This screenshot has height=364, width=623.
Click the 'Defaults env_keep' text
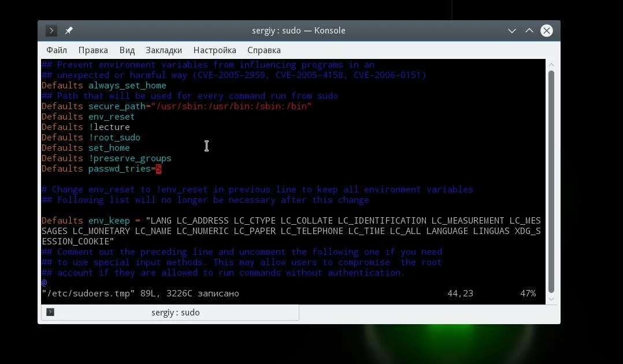click(86, 221)
